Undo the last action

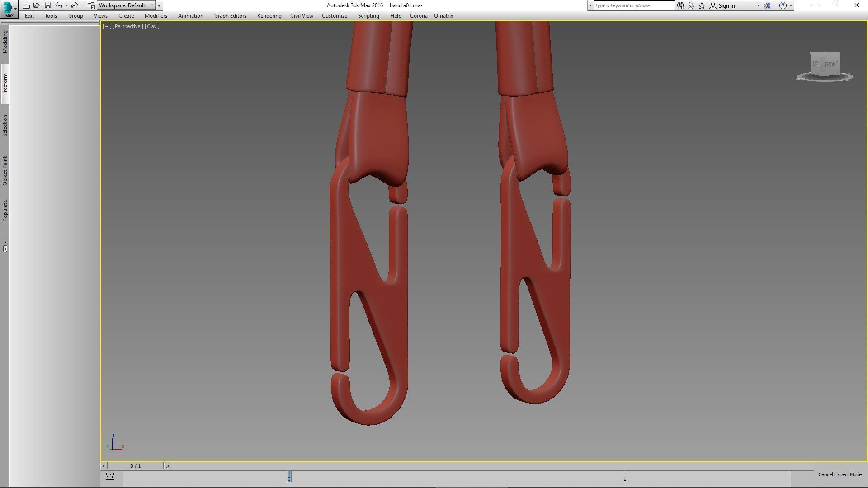(59, 5)
